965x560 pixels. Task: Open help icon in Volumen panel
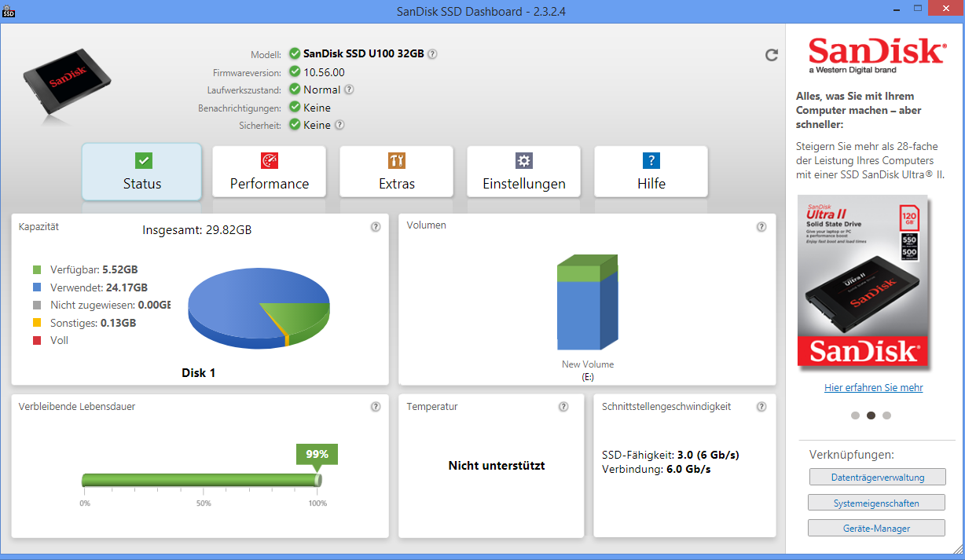click(x=761, y=227)
